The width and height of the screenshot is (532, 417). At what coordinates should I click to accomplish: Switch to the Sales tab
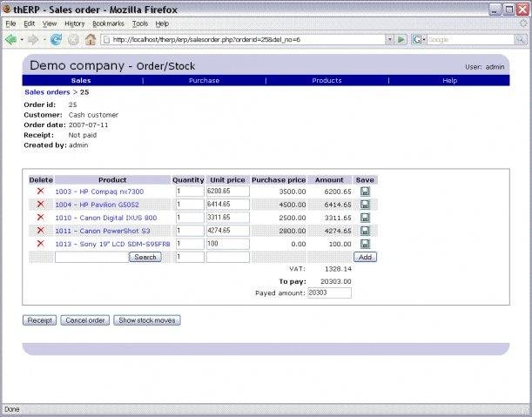coord(81,80)
